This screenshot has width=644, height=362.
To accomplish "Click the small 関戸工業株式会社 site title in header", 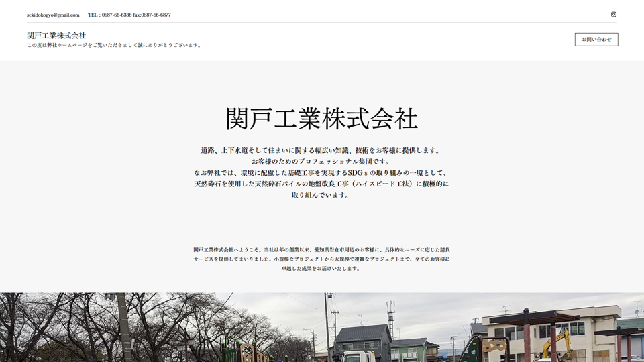I will [x=56, y=35].
